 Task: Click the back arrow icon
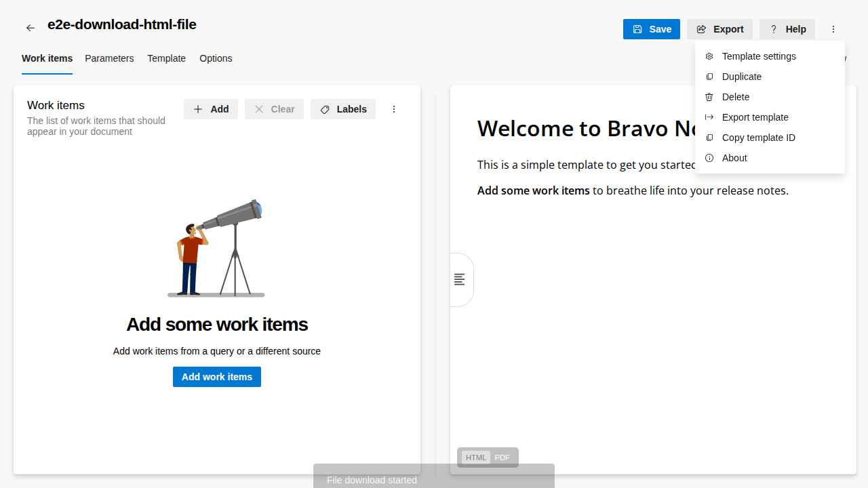tap(31, 28)
